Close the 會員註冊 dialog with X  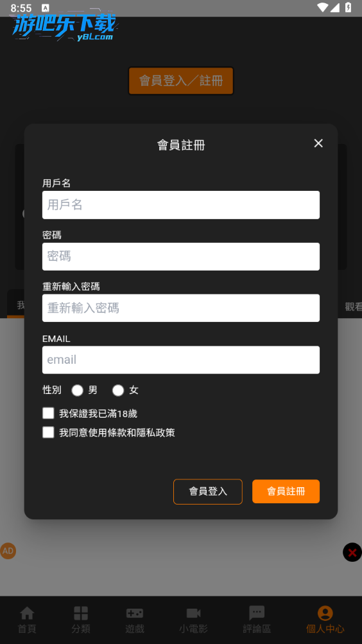318,143
